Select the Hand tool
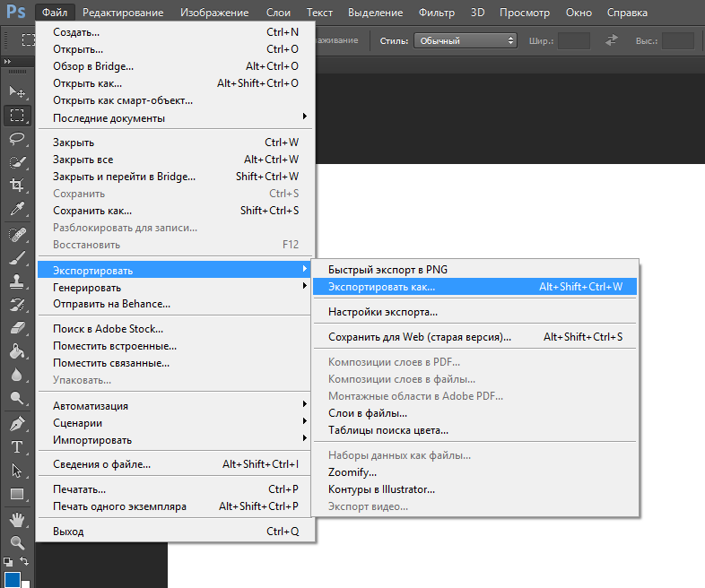This screenshot has height=588, width=705. pyautogui.click(x=17, y=520)
